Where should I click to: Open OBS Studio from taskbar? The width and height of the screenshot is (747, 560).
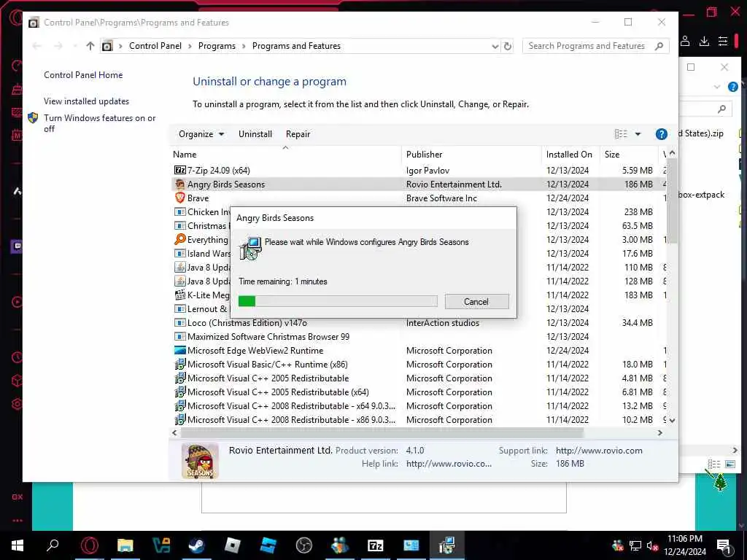(x=304, y=545)
